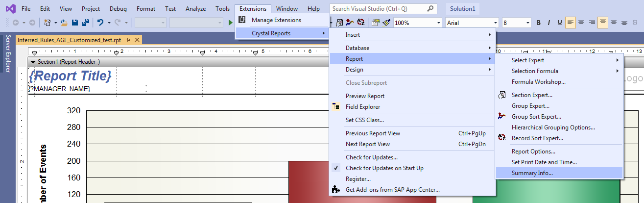The width and height of the screenshot is (644, 203).
Task: Open the Debug menu
Action: point(118,9)
